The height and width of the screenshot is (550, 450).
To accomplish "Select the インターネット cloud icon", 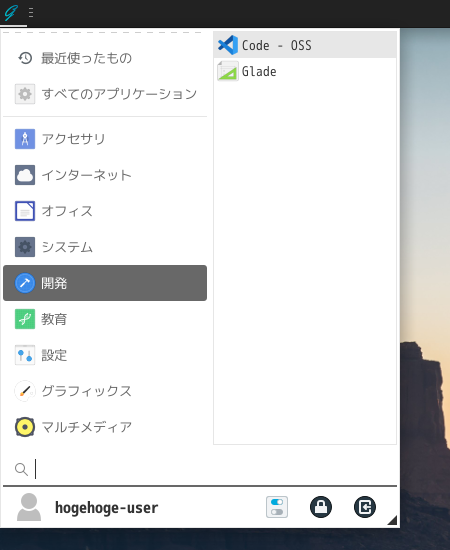I will pyautogui.click(x=25, y=175).
